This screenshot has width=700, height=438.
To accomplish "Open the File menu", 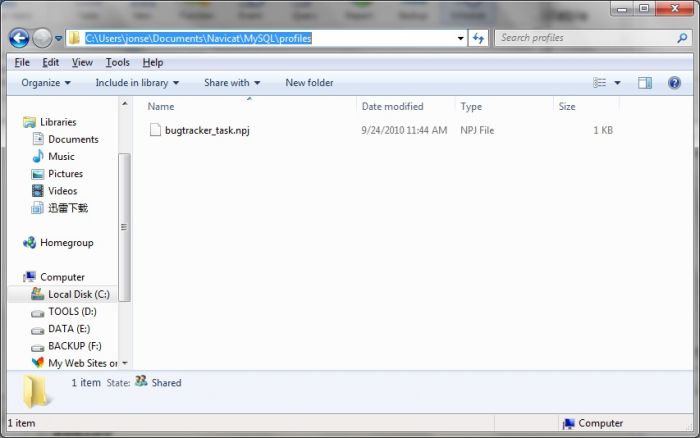I will tap(22, 62).
